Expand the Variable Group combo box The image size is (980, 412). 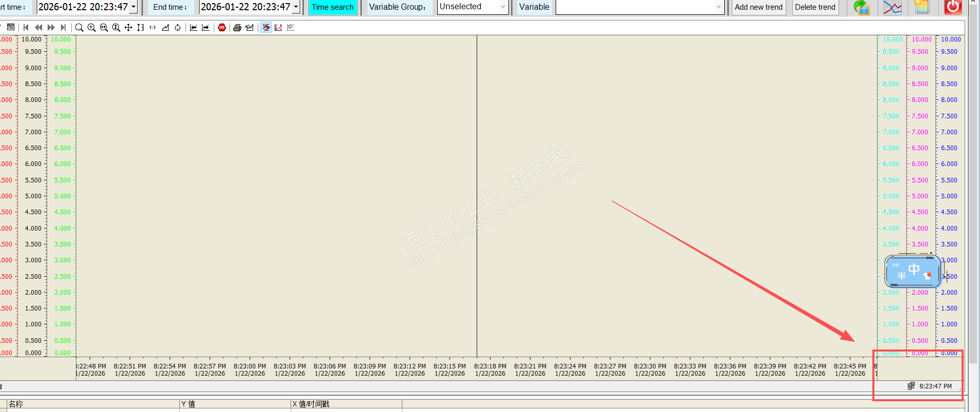click(x=503, y=7)
